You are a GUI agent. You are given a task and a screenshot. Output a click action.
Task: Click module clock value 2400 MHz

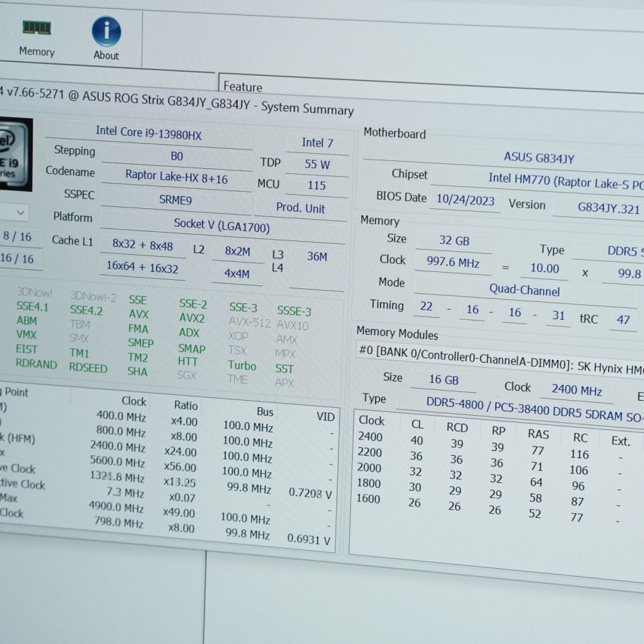pos(577,389)
